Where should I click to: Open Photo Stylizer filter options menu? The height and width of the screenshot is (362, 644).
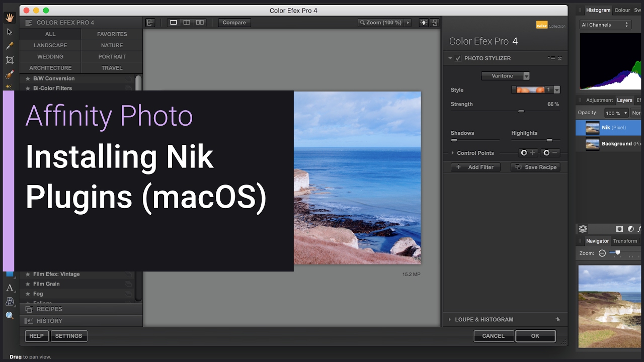pos(551,58)
